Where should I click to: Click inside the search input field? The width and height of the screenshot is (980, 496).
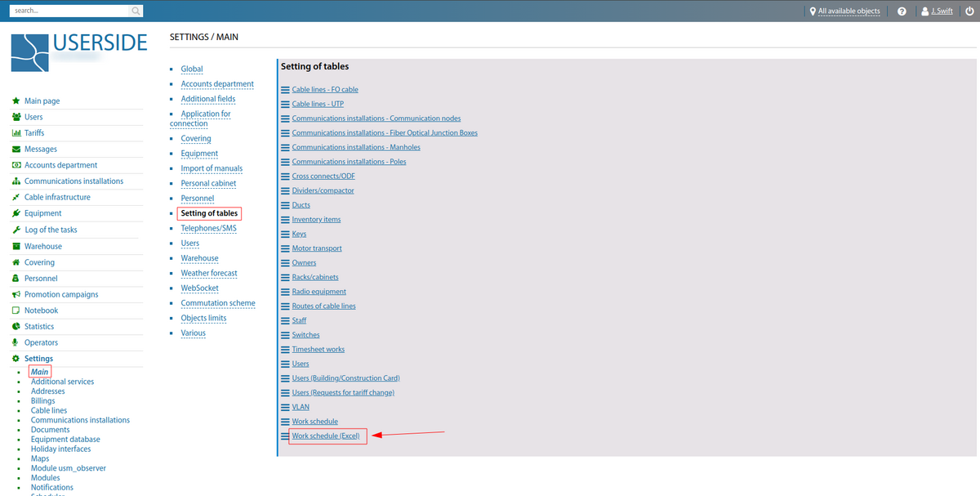coord(69,11)
